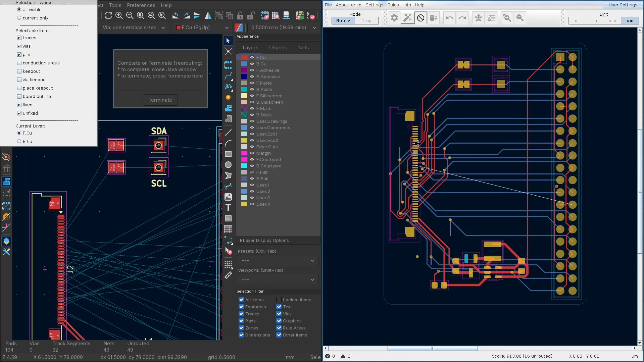
Task: Click the Freerouting autorouter wand icon
Action: point(407,18)
